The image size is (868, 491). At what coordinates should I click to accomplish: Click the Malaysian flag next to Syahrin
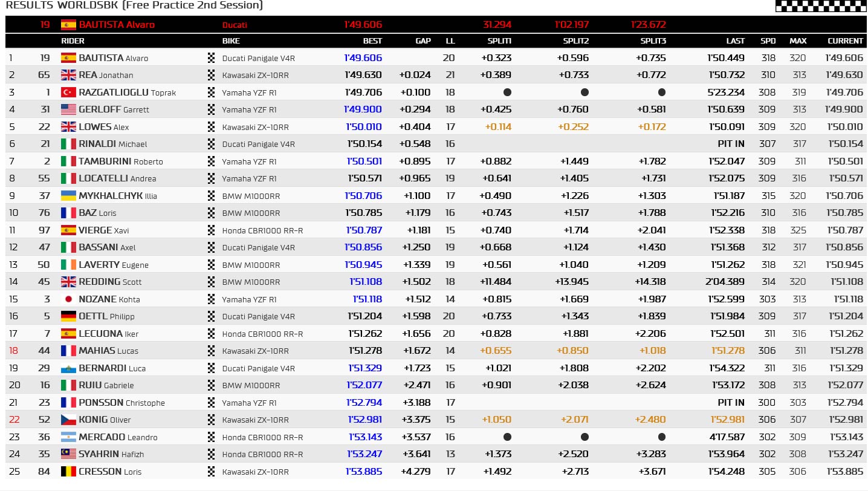pos(68,454)
